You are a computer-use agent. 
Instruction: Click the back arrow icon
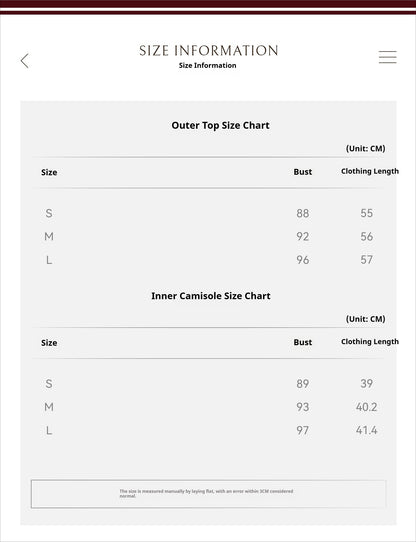(x=25, y=61)
